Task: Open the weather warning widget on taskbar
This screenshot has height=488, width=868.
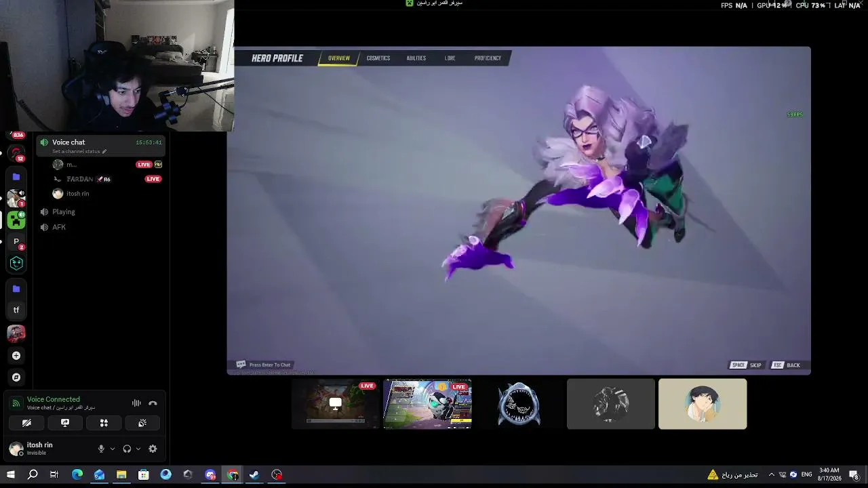Action: click(732, 475)
